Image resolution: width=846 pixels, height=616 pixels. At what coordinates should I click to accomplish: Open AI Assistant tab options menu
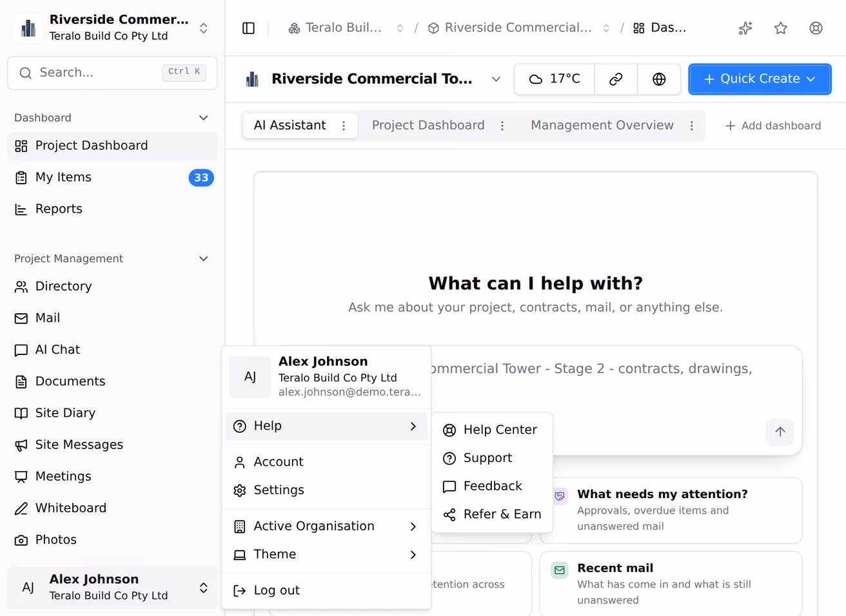point(344,126)
